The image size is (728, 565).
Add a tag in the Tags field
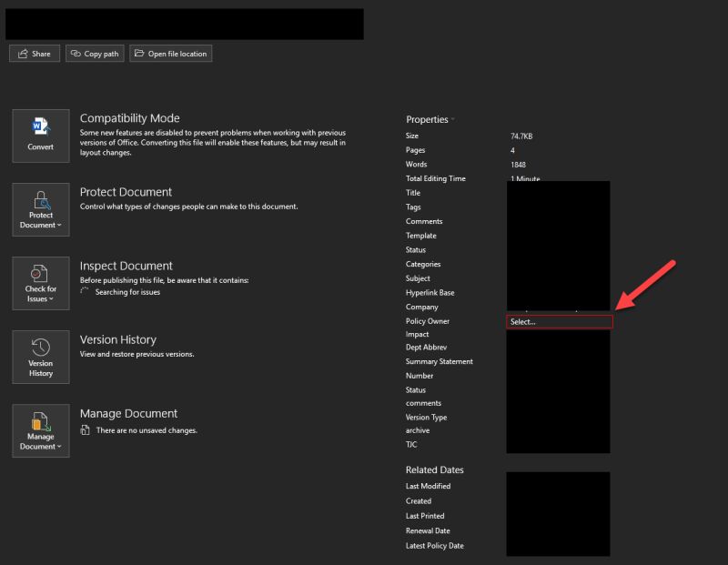[557, 207]
